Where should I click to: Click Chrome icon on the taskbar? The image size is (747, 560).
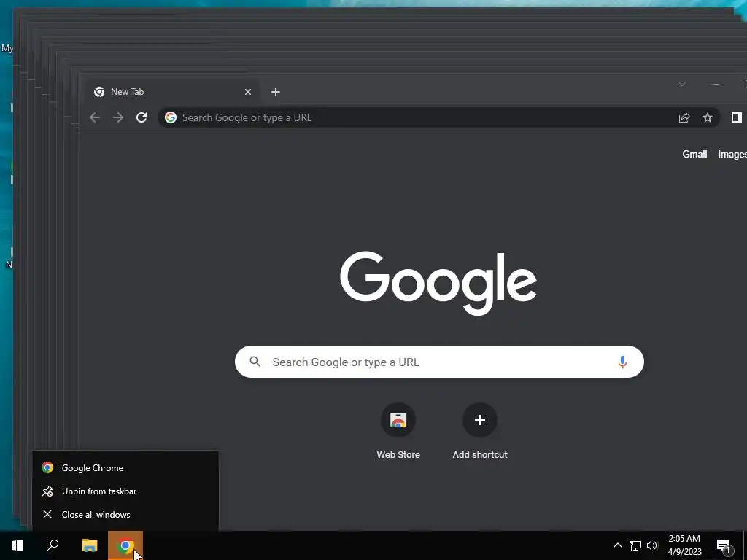[125, 545]
